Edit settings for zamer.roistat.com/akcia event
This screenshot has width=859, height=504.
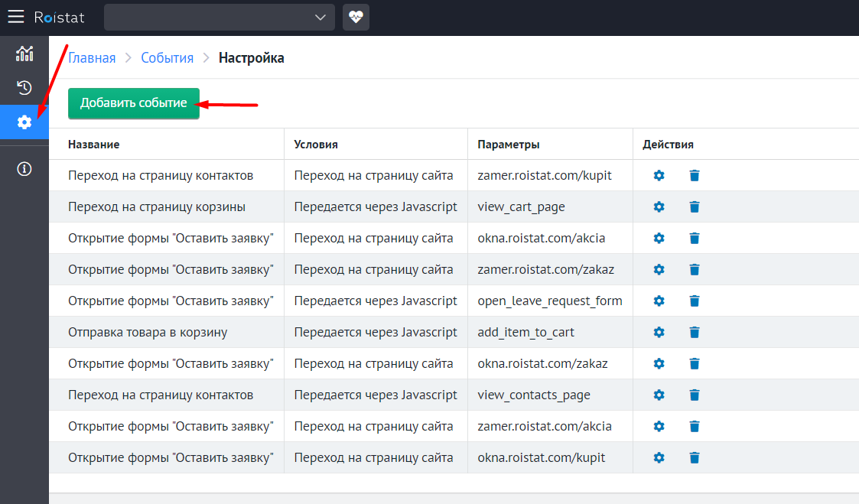point(659,426)
